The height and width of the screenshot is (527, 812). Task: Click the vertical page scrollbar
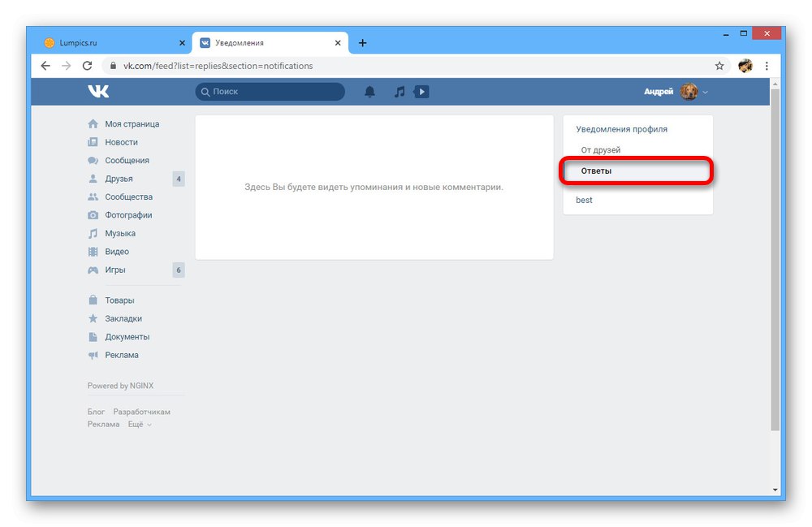(775, 259)
